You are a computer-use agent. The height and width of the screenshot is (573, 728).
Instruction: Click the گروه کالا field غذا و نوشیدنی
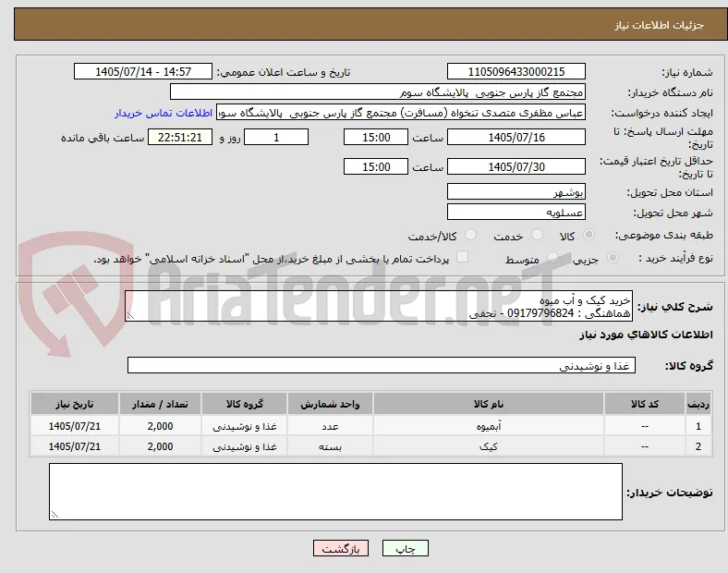point(382,365)
